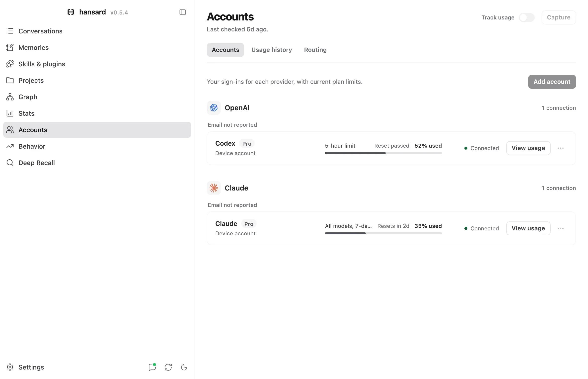Select the Accounts tab
Screen dimensions: 588x379
(x=225, y=50)
